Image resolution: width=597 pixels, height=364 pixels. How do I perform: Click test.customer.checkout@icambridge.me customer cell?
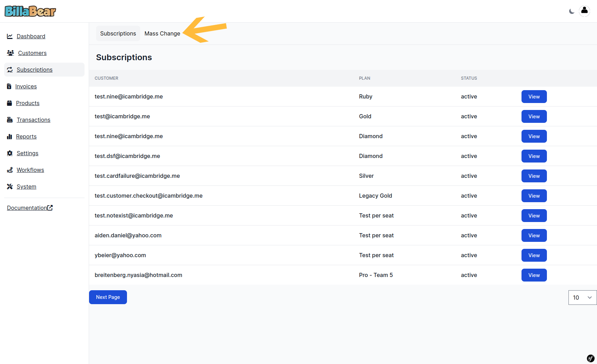pyautogui.click(x=149, y=196)
